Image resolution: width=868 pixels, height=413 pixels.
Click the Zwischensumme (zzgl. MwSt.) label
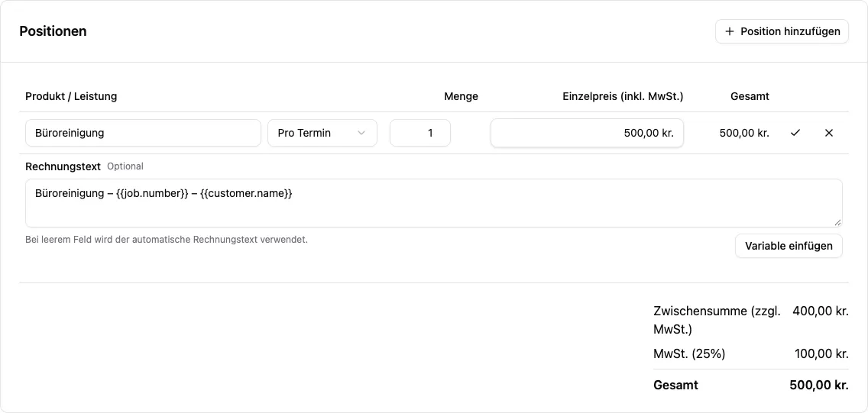pos(717,320)
